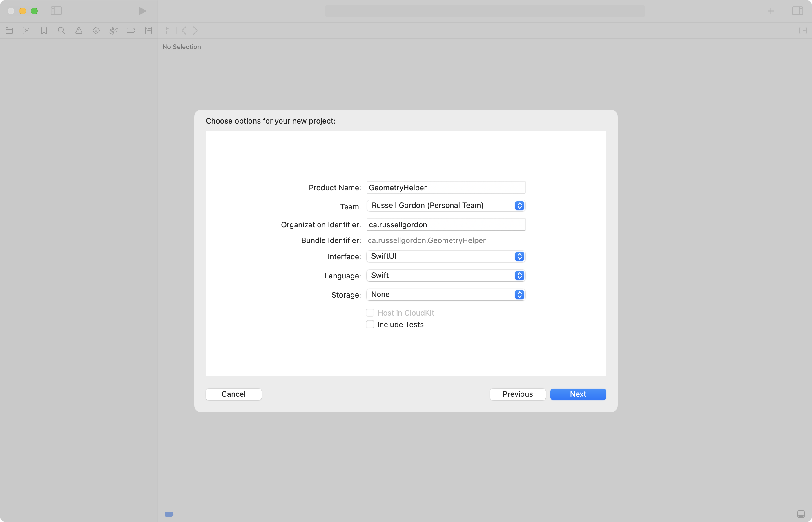Viewport: 812px width, 522px height.
Task: Enable the Include Tests checkbox
Action: (x=370, y=325)
